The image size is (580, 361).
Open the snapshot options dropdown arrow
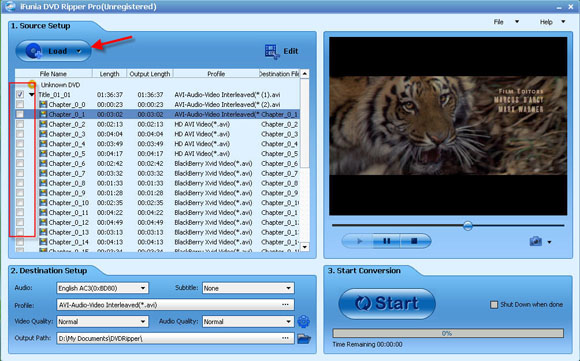(549, 242)
